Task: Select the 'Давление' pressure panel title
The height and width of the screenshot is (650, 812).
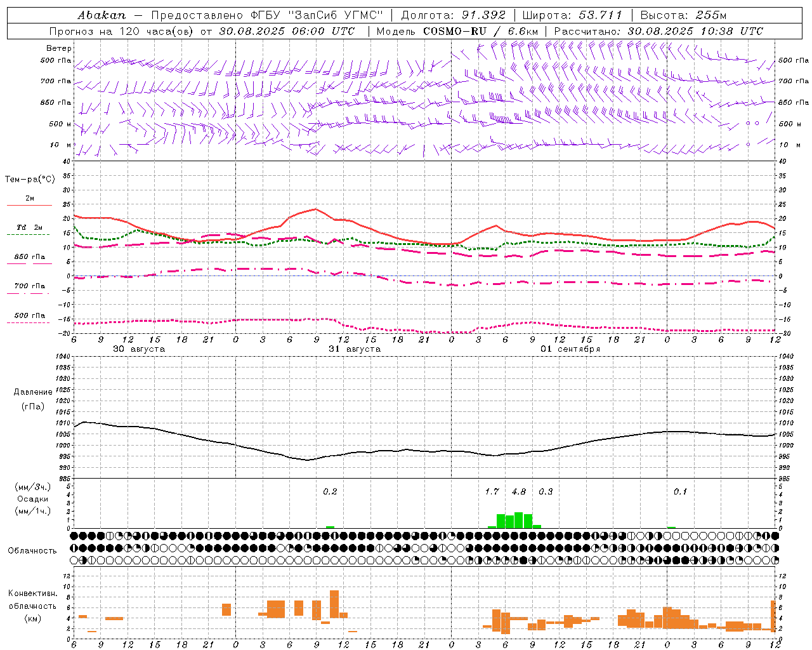Action: [x=32, y=392]
